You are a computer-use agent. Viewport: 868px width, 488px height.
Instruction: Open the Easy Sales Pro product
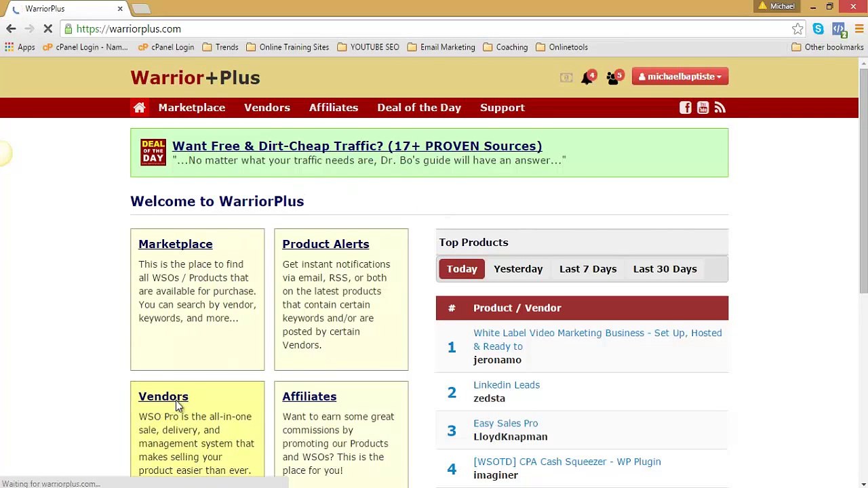click(x=506, y=424)
